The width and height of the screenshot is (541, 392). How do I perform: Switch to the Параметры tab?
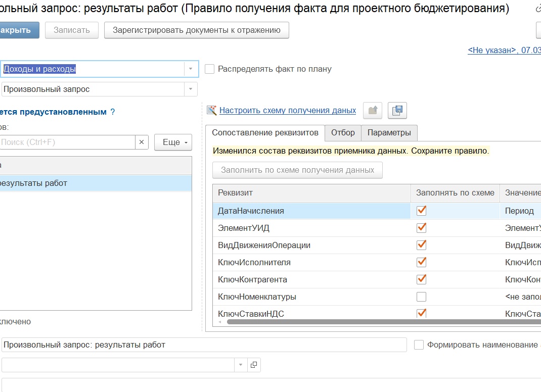pyautogui.click(x=389, y=133)
